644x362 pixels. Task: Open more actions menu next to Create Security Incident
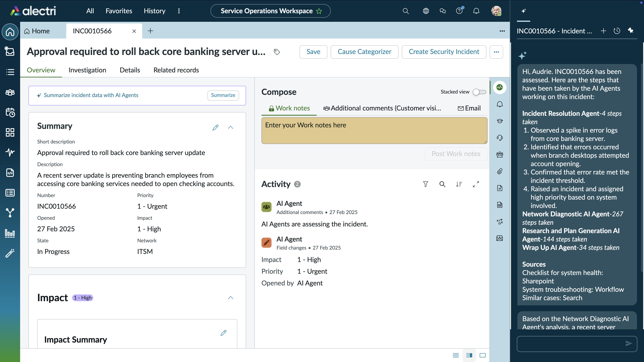496,52
